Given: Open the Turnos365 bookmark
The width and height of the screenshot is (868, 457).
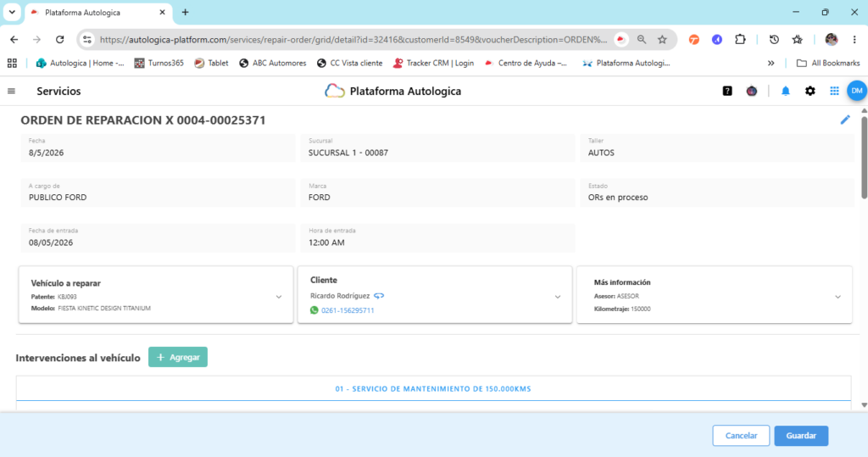Looking at the screenshot, I should tap(159, 63).
